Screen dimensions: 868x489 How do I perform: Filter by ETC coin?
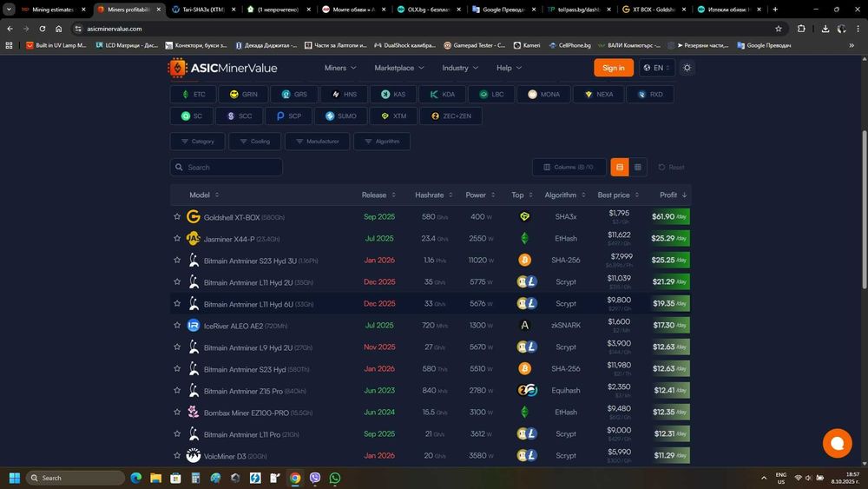click(x=194, y=94)
